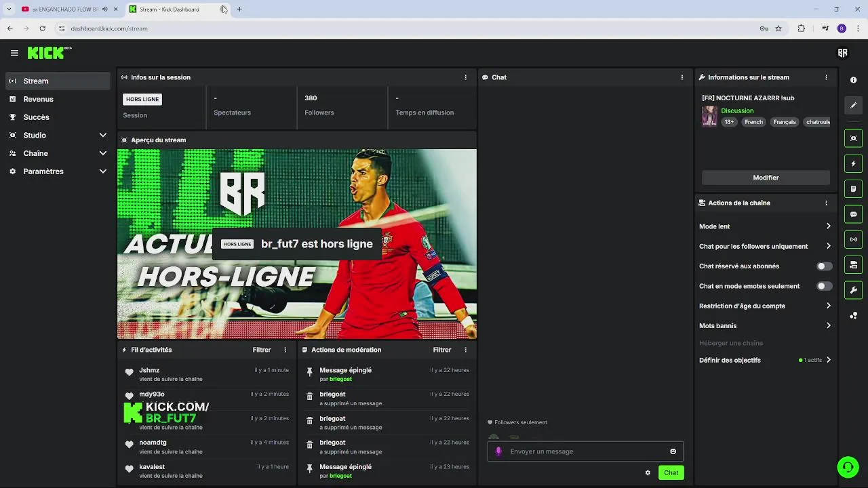
Task: Open options menu of Chat panel
Action: [x=682, y=77]
